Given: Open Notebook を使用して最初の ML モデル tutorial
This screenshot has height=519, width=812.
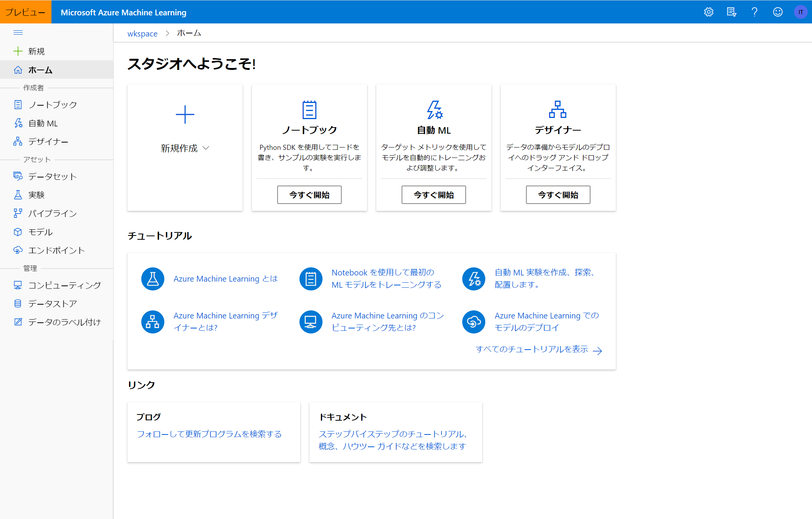Looking at the screenshot, I should pos(386,279).
